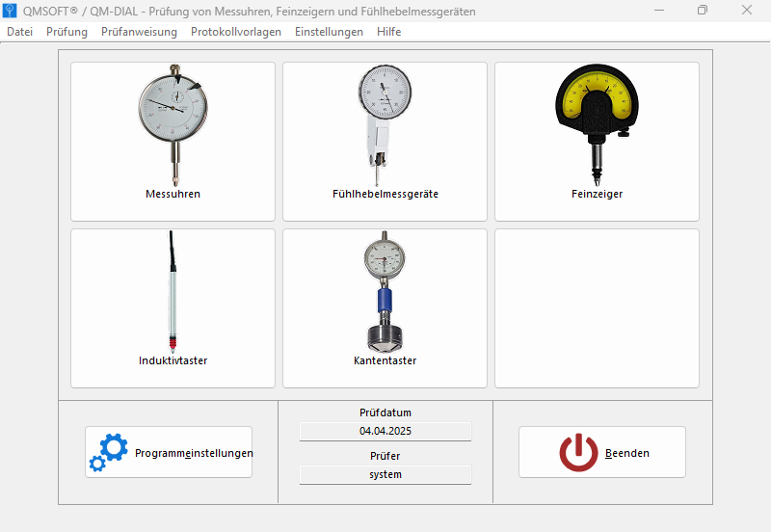Click the Prüfdatum label text

[x=385, y=412]
